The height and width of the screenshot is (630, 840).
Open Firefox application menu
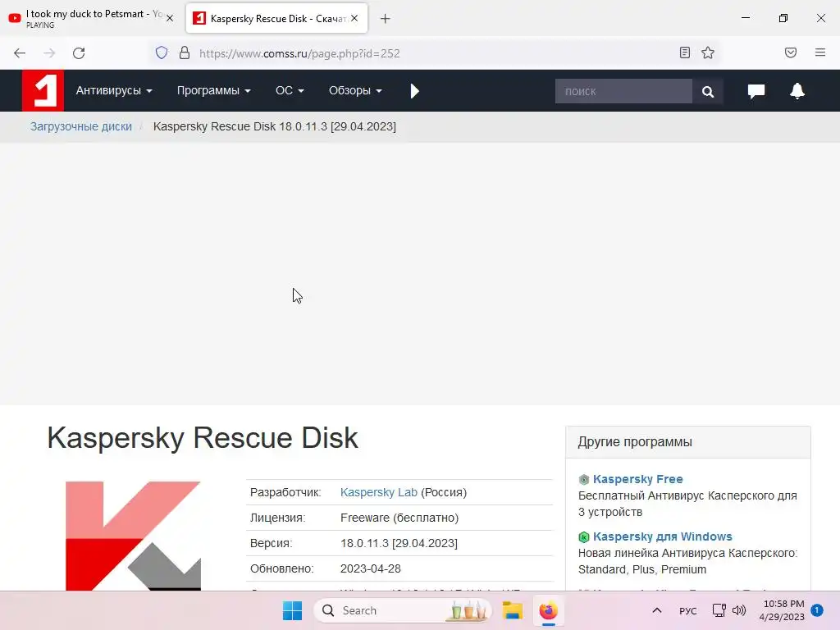(x=820, y=52)
